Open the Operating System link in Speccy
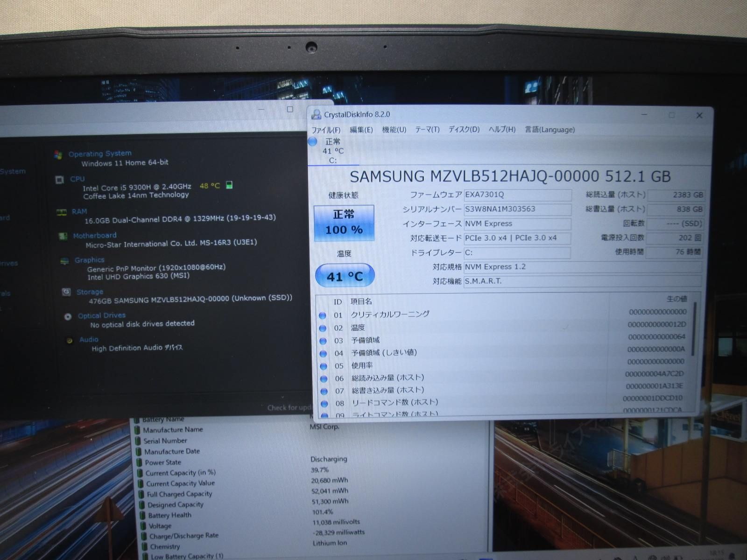Image resolution: width=747 pixels, height=560 pixels. [100, 154]
